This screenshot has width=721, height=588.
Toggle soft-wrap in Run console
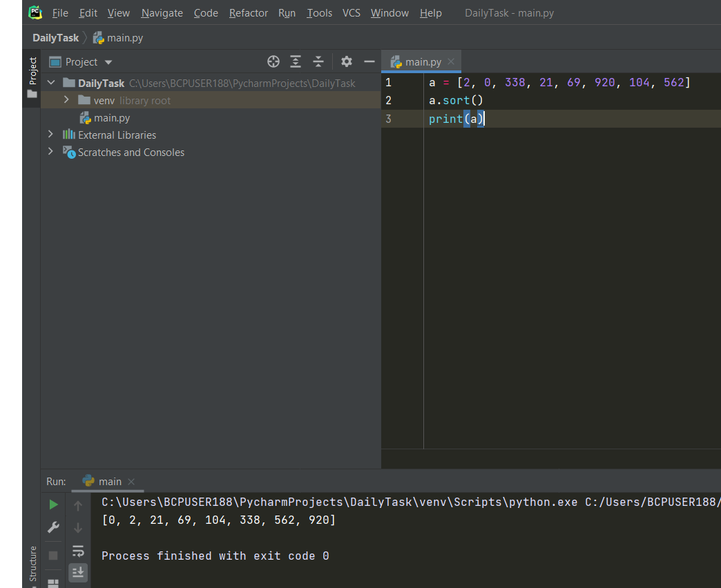tap(78, 551)
